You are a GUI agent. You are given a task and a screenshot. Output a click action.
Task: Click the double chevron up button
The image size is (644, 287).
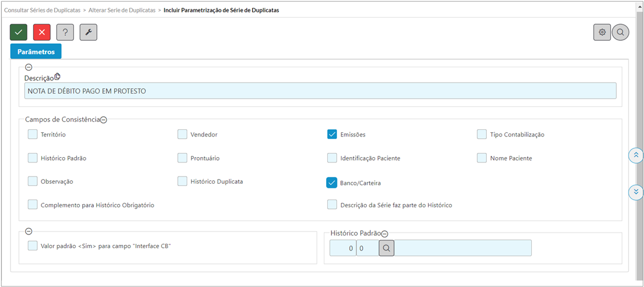click(x=636, y=155)
